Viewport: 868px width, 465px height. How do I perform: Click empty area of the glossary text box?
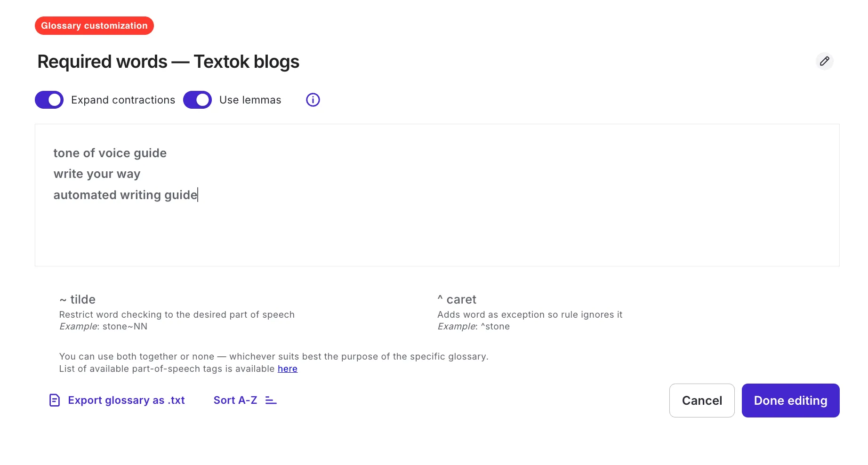pos(437,231)
